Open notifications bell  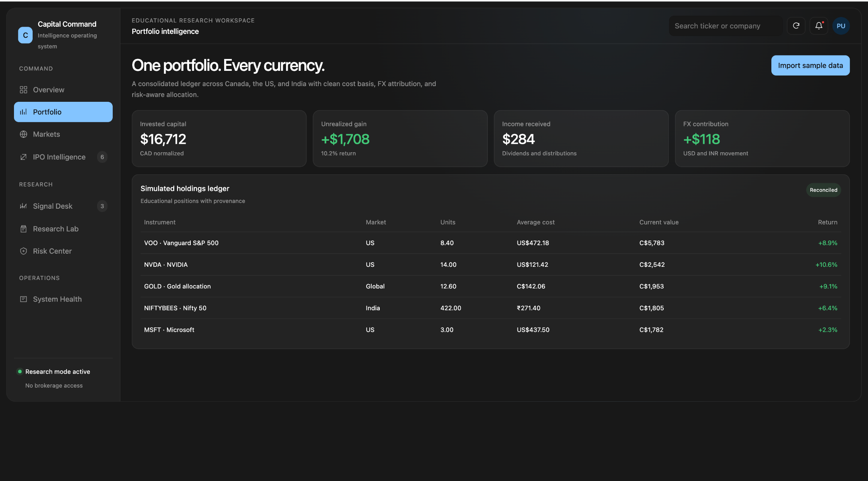tap(819, 26)
